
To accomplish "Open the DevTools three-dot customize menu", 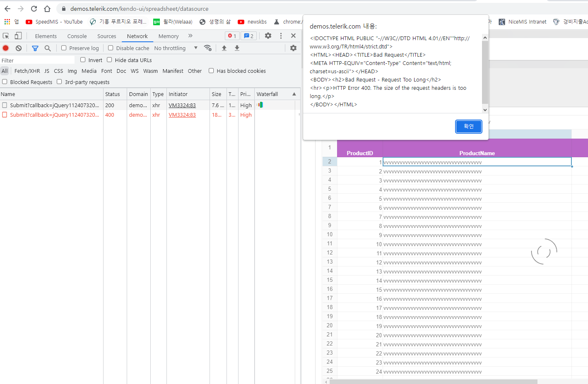I will click(x=281, y=36).
